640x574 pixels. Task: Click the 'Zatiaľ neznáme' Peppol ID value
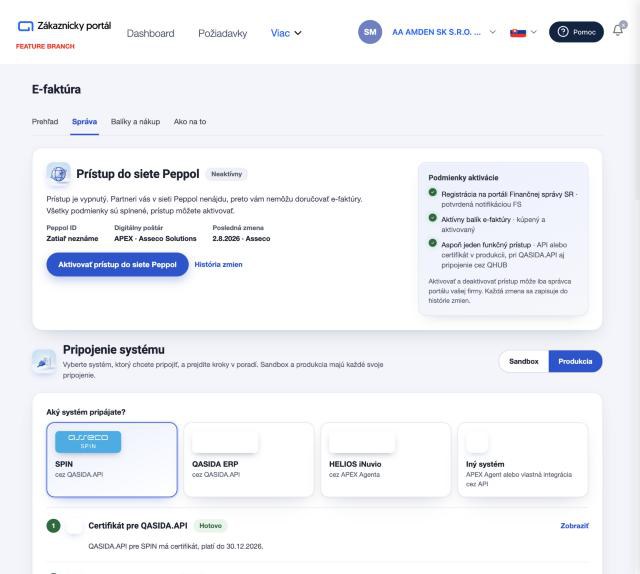point(72,238)
